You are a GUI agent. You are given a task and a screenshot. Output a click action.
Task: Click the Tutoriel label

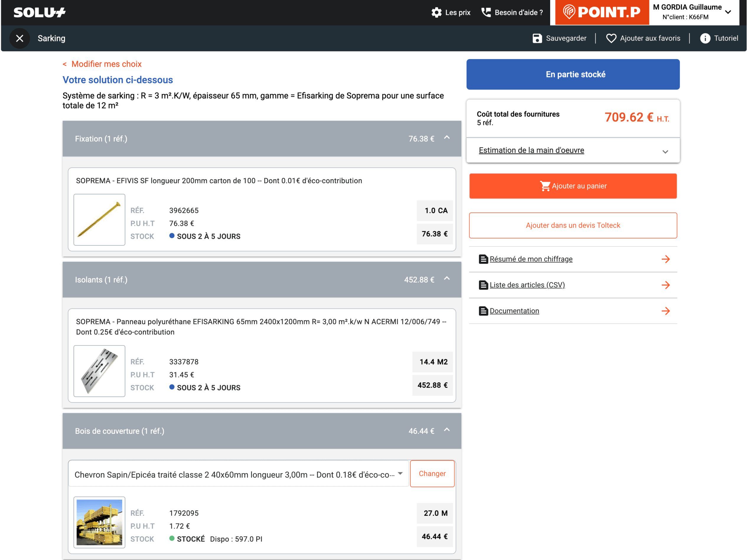click(x=726, y=38)
